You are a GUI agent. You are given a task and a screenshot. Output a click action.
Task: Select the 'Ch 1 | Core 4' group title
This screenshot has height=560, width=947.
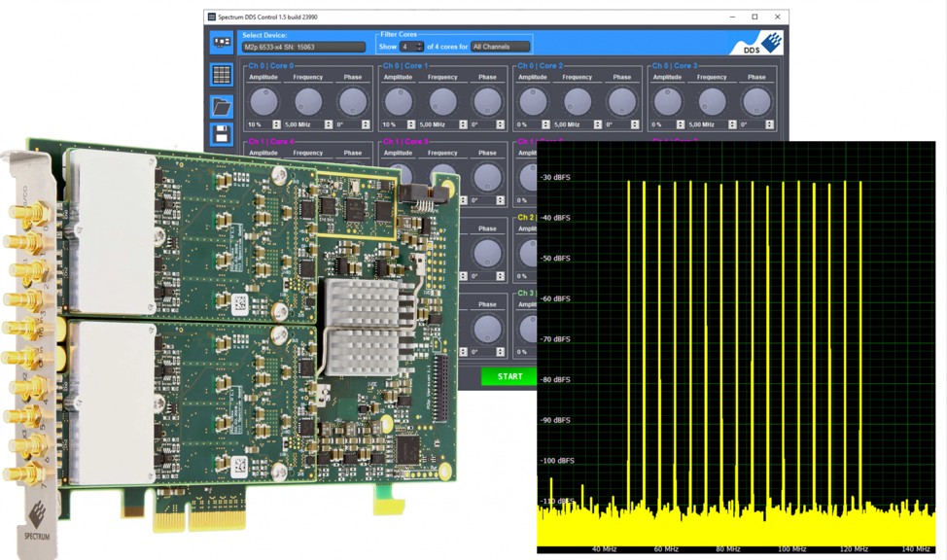[270, 141]
